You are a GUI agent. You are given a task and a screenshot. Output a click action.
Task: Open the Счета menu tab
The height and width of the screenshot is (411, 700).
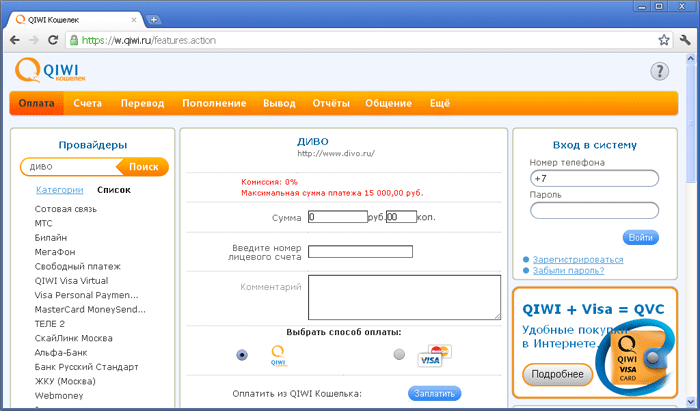[x=88, y=104]
